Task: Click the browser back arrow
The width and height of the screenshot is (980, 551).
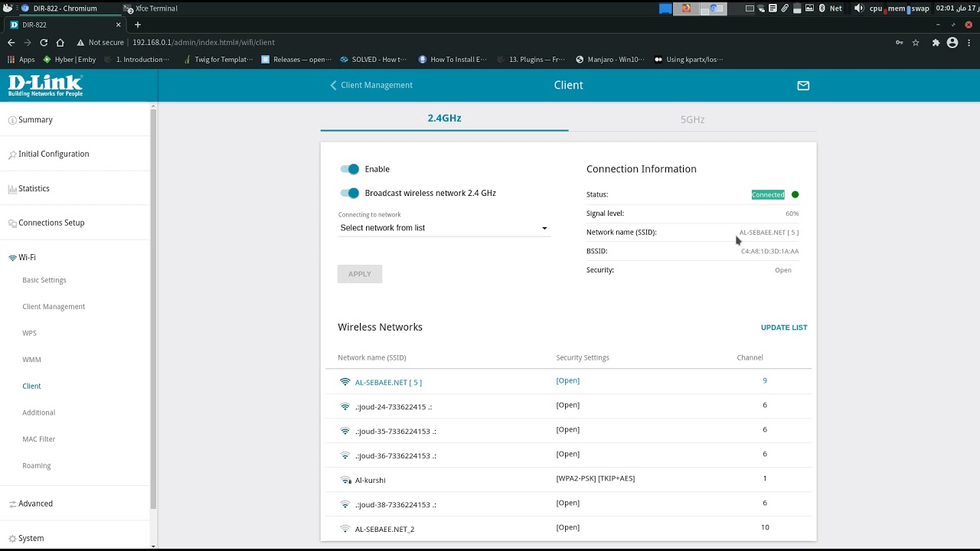Action: pos(11,43)
